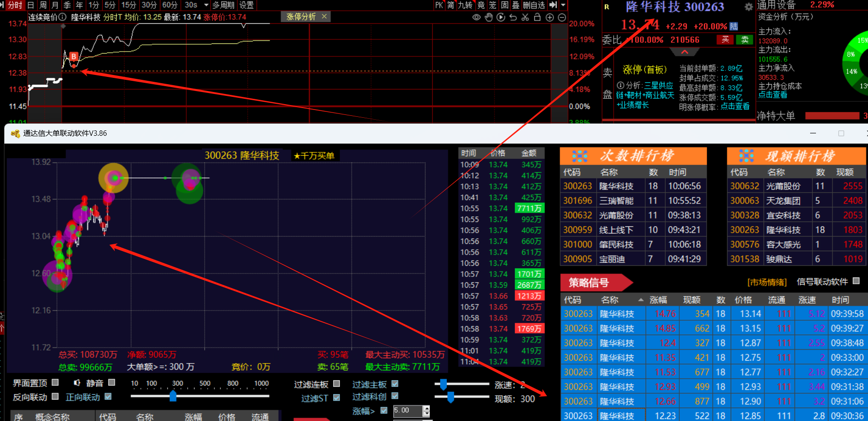Click the 固 toolbar item
The height and width of the screenshot is (421, 868).
tap(505, 5)
